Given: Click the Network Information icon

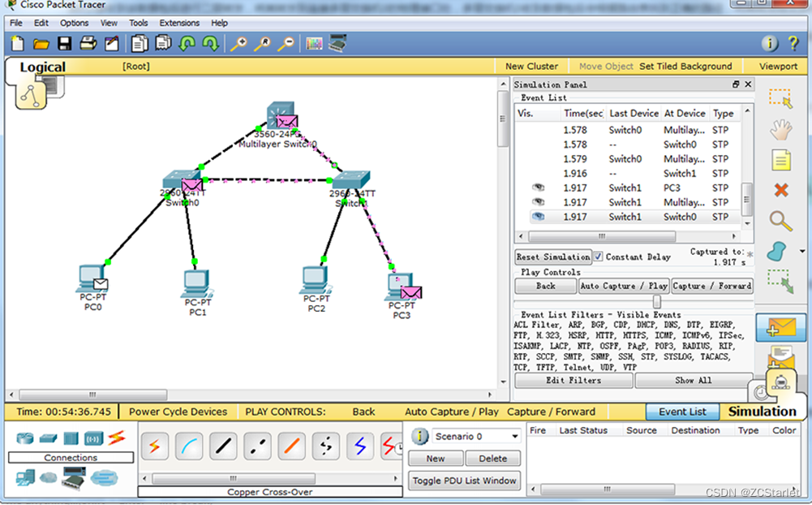Looking at the screenshot, I should pos(770,44).
